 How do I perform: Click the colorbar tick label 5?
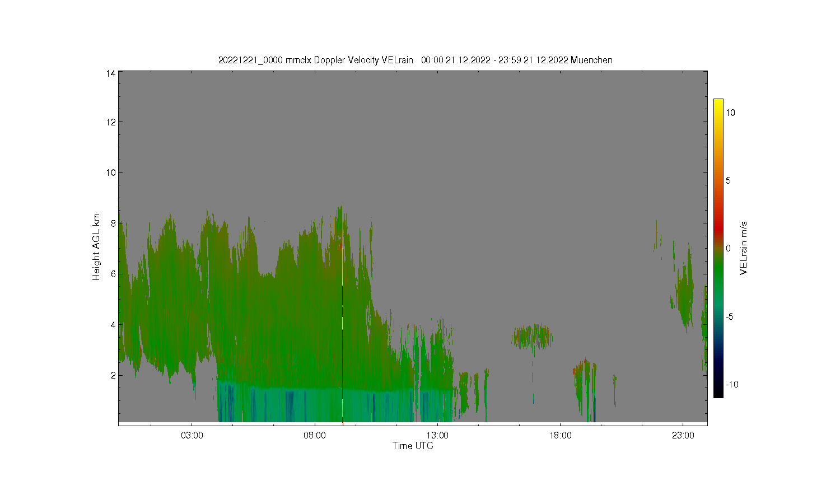[x=728, y=180]
